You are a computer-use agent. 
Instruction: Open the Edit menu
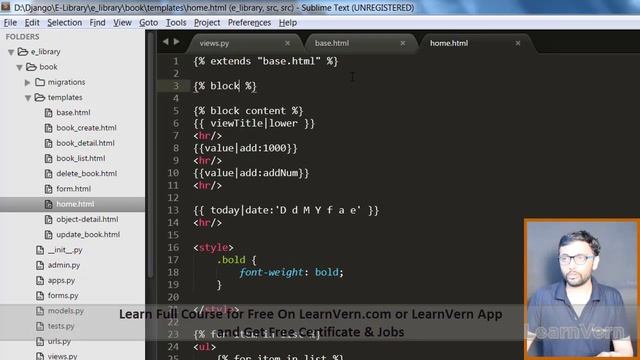click(x=32, y=22)
